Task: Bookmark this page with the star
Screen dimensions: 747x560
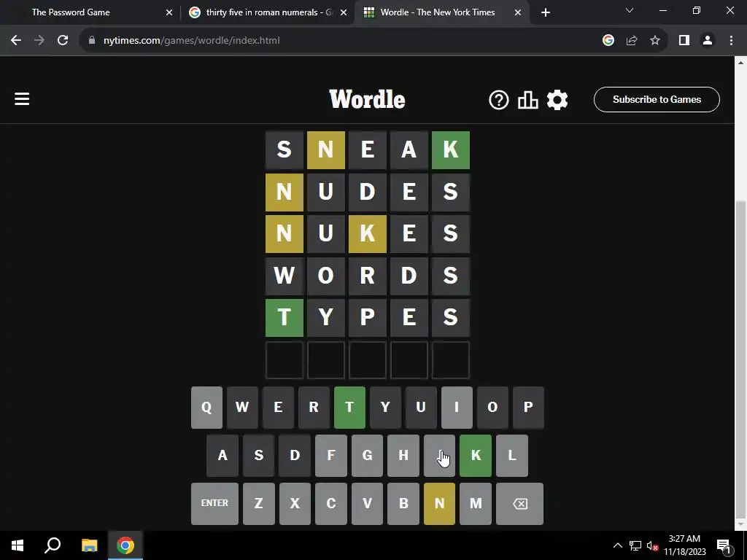Action: tap(655, 41)
